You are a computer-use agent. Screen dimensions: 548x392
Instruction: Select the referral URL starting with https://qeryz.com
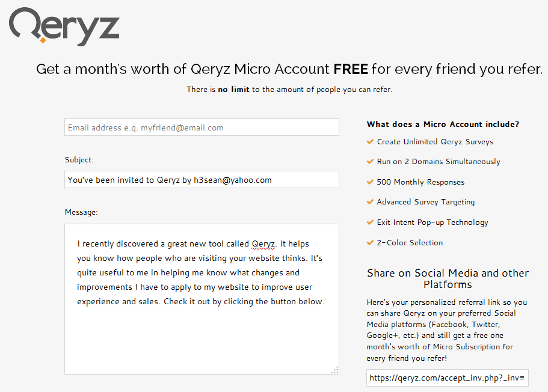tap(447, 378)
